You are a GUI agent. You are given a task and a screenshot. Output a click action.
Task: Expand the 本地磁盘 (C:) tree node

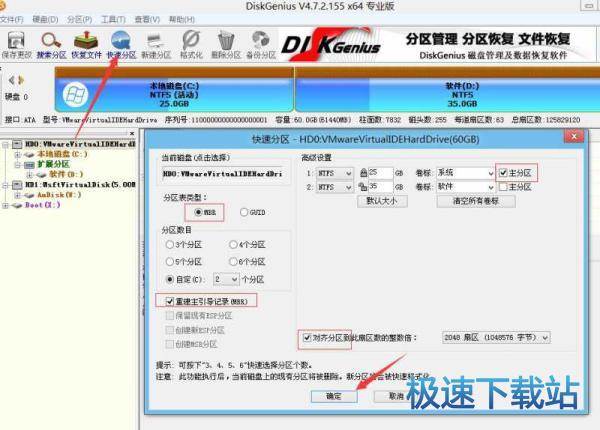(x=18, y=155)
